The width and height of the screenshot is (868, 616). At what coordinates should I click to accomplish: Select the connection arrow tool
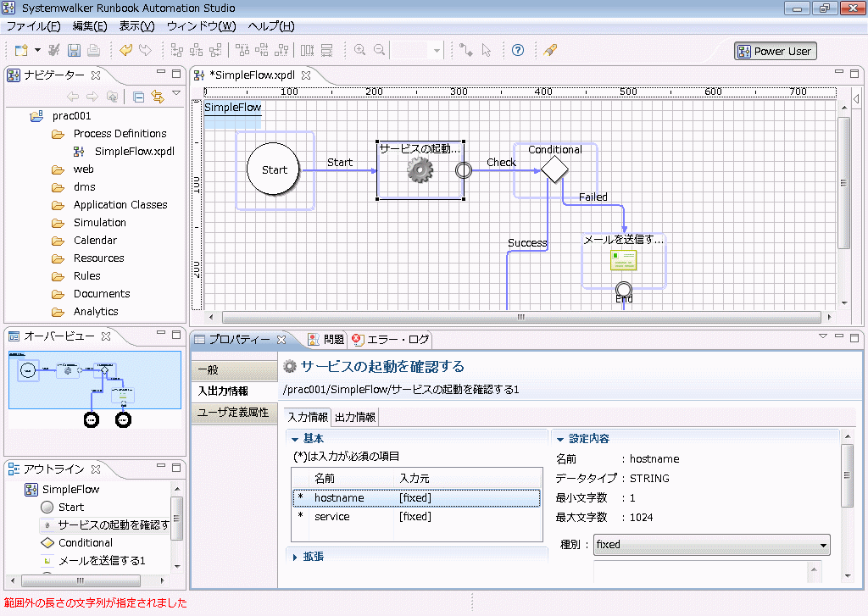coord(466,50)
